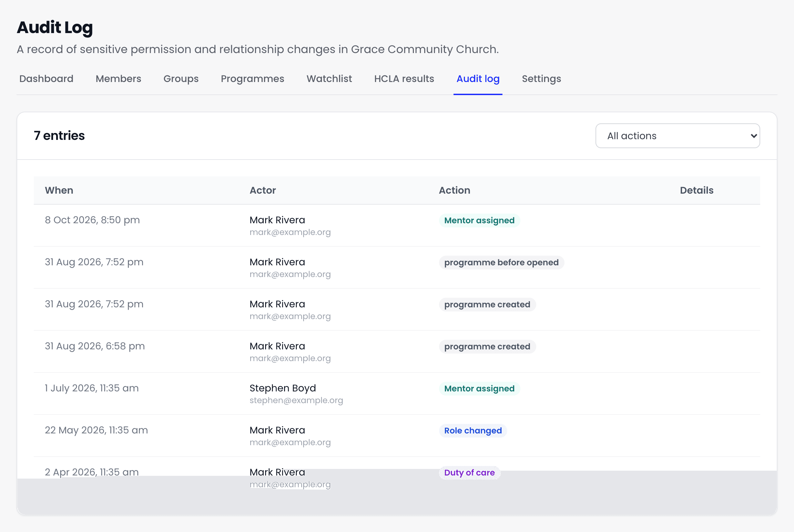Switch to the Members tab
Screen dimensions: 794x532
(118, 79)
